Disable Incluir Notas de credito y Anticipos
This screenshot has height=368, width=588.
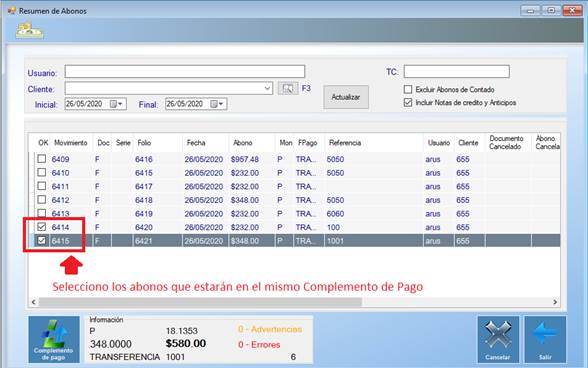(408, 102)
